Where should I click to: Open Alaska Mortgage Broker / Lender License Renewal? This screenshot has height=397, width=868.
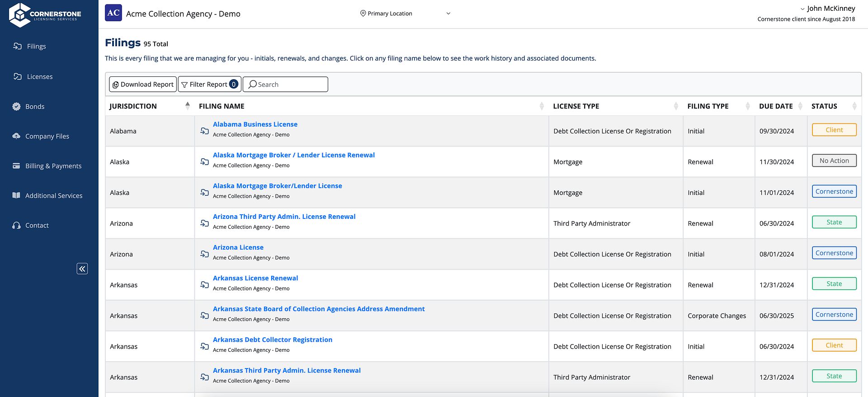294,155
